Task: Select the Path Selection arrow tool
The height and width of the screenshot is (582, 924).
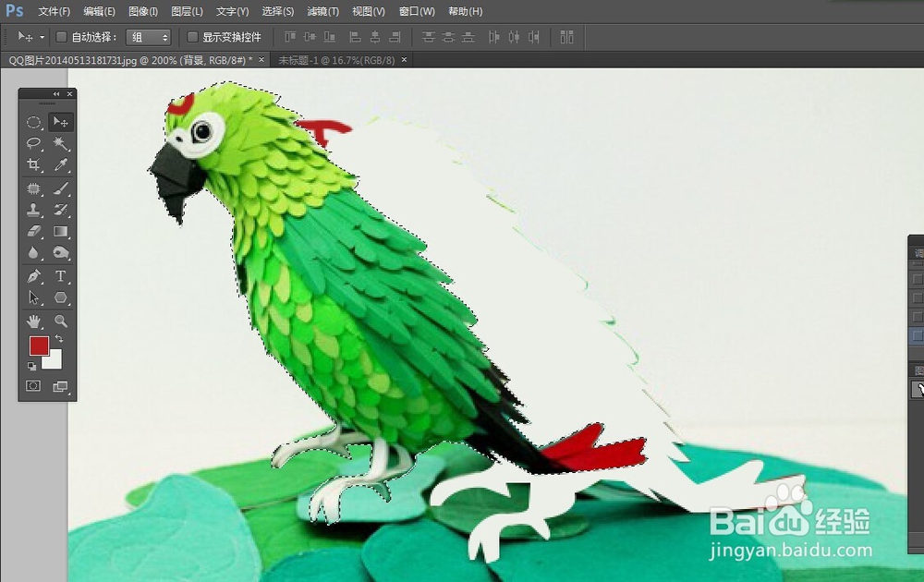Action: pyautogui.click(x=33, y=297)
